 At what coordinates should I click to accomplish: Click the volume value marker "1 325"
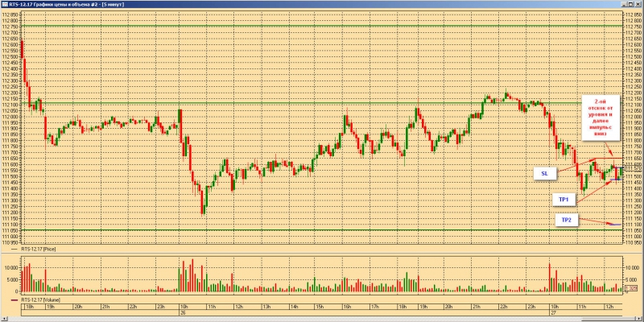pyautogui.click(x=631, y=288)
